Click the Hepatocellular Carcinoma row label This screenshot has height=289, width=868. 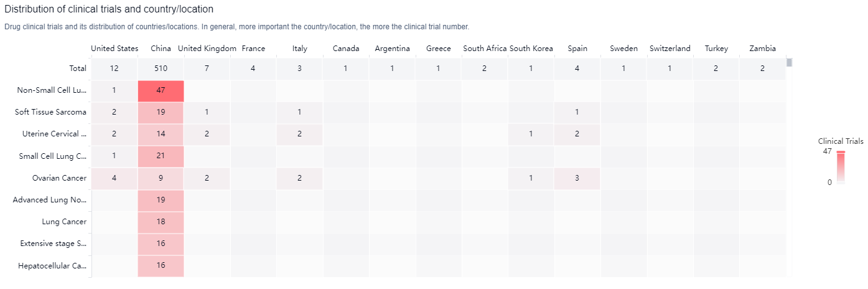pyautogui.click(x=52, y=266)
